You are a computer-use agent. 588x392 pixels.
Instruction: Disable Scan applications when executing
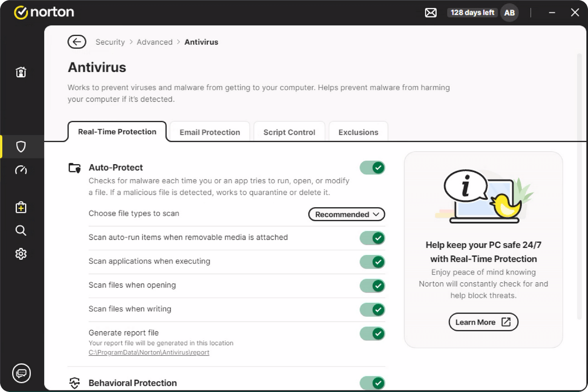point(372,262)
